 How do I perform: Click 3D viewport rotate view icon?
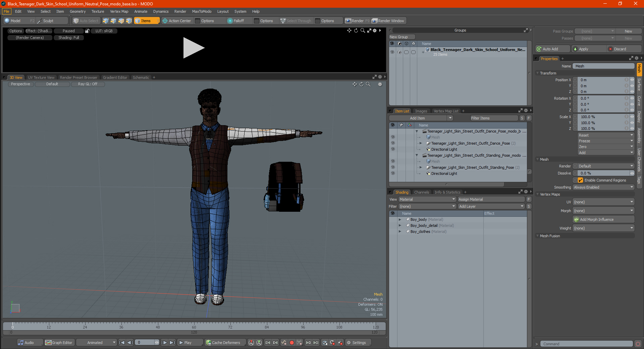click(361, 84)
